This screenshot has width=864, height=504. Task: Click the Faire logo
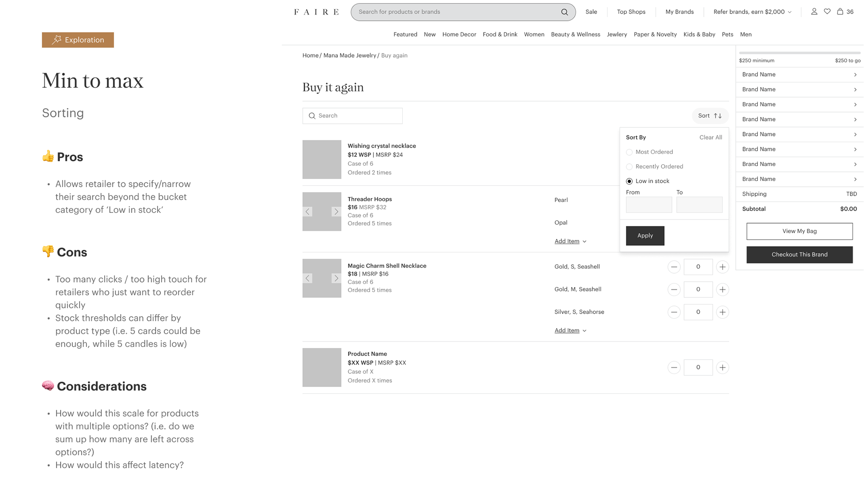coord(316,12)
